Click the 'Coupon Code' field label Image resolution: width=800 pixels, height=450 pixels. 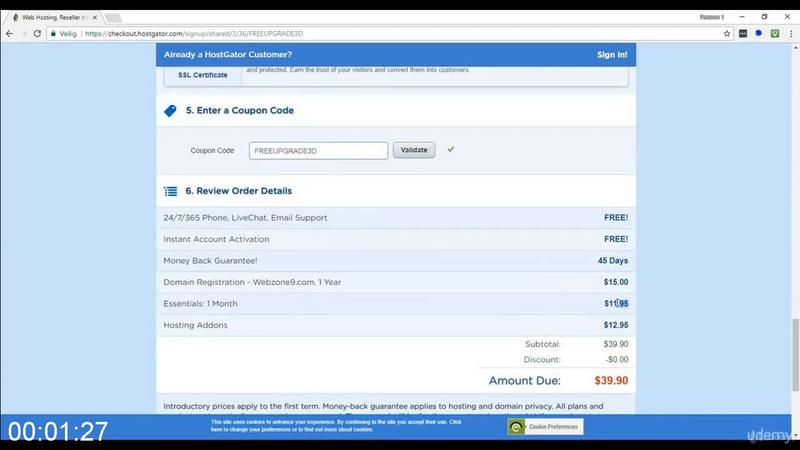tap(212, 151)
